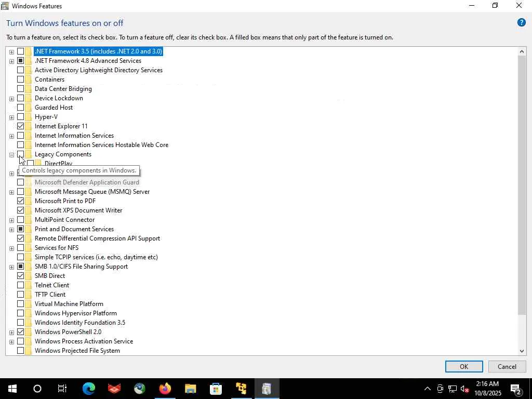
Task: Uncheck Internet Explorer 11
Action: [x=20, y=126]
